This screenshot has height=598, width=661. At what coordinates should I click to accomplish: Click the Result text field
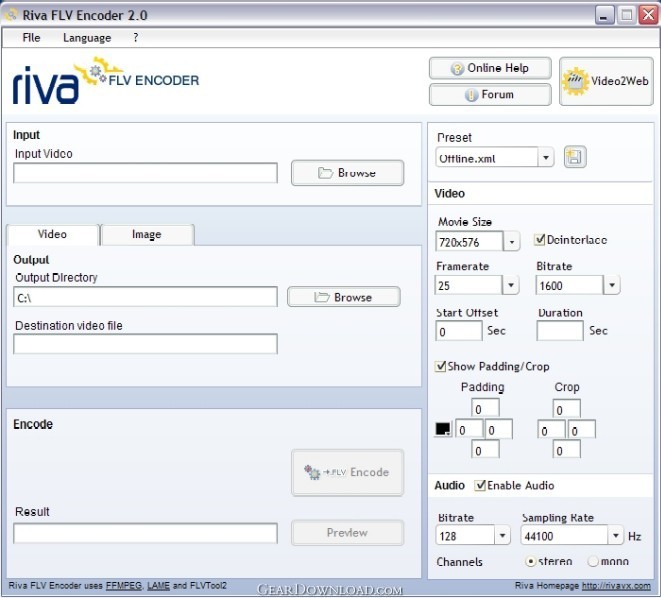(145, 534)
